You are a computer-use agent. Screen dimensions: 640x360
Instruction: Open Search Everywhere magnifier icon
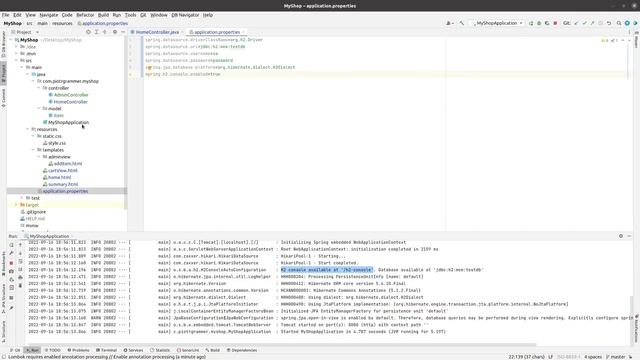619,23
